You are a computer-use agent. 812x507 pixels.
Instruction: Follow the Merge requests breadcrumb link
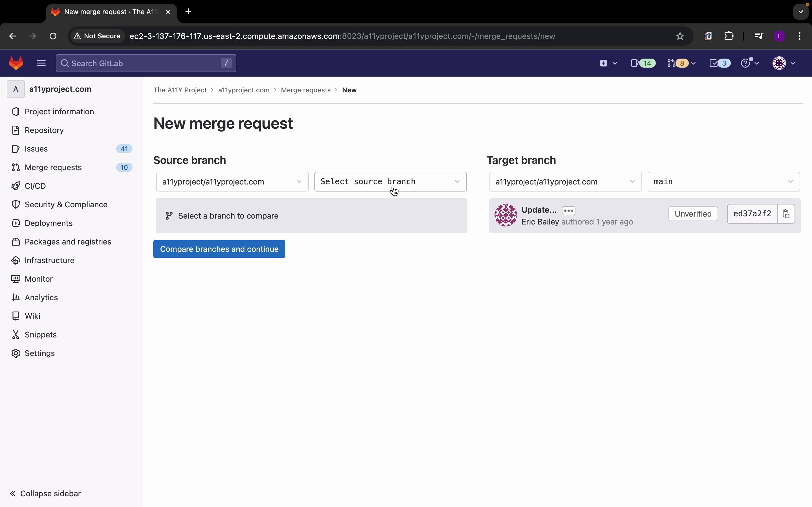(x=305, y=90)
